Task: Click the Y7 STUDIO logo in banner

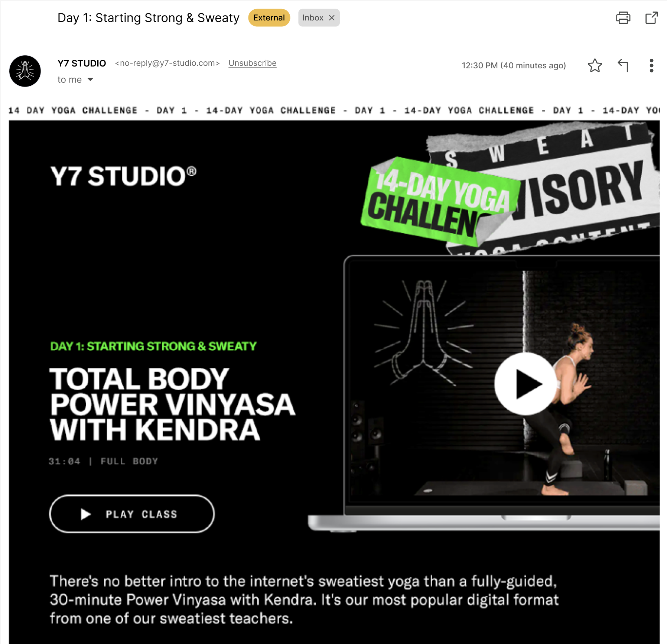Action: 123,176
